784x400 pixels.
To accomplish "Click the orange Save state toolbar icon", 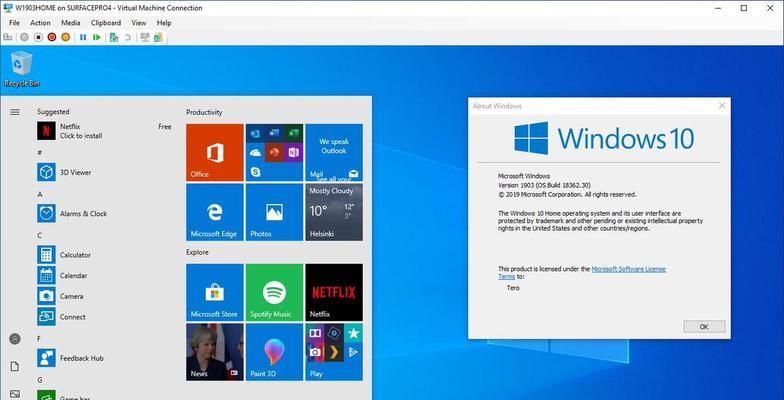I will 66,37.
